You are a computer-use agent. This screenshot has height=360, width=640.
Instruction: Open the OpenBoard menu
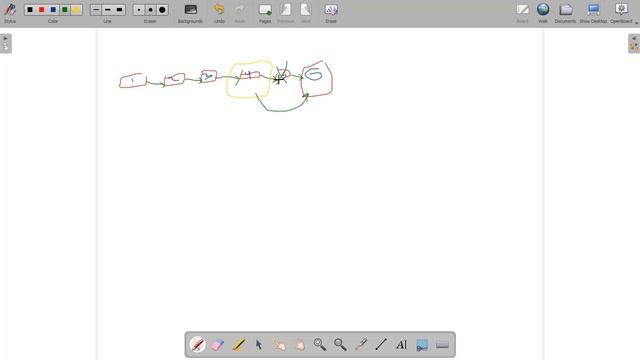tap(621, 13)
